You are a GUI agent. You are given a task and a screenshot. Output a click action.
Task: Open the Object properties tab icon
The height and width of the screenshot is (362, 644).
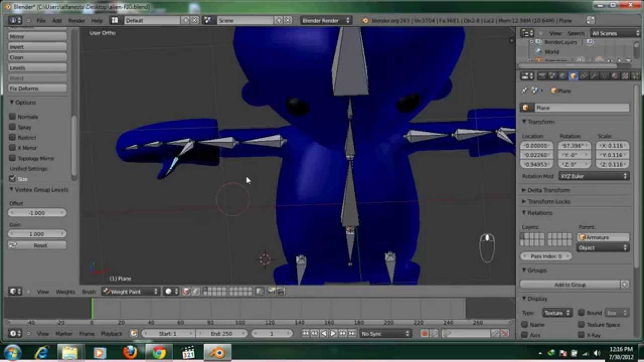click(x=573, y=76)
